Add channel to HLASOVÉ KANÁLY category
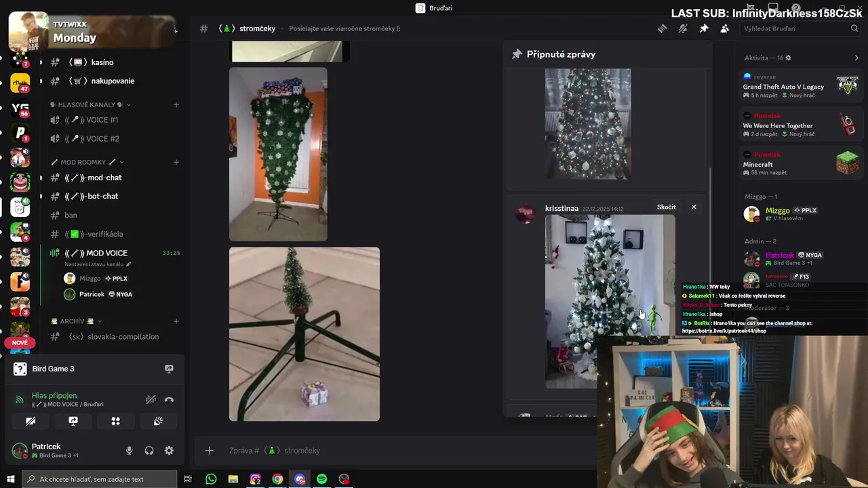The image size is (868, 488). 176,105
